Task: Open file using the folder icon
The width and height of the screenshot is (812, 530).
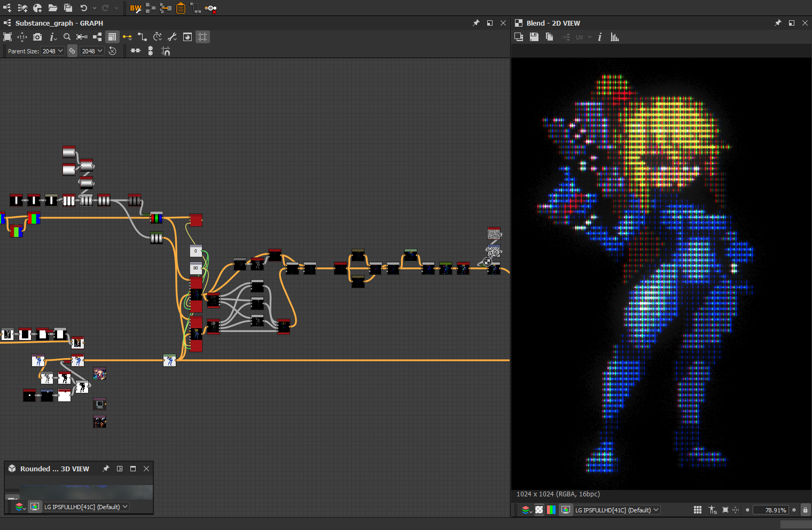Action: [x=53, y=8]
